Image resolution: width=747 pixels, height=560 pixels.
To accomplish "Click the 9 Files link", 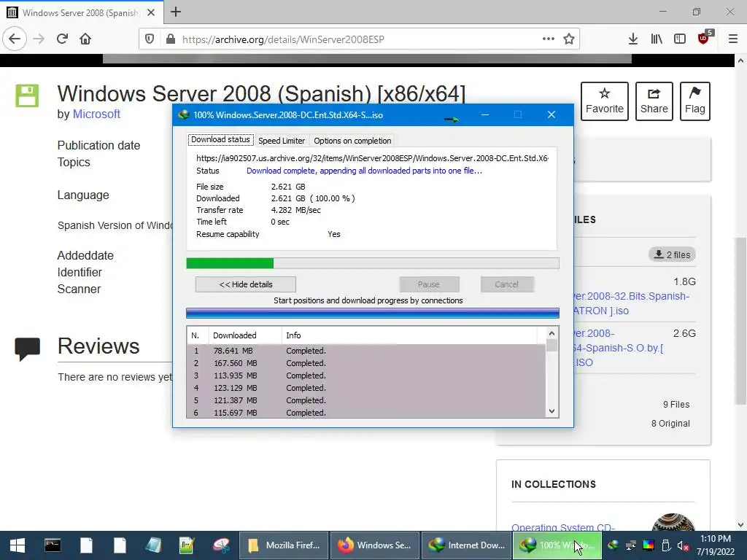I will click(676, 404).
